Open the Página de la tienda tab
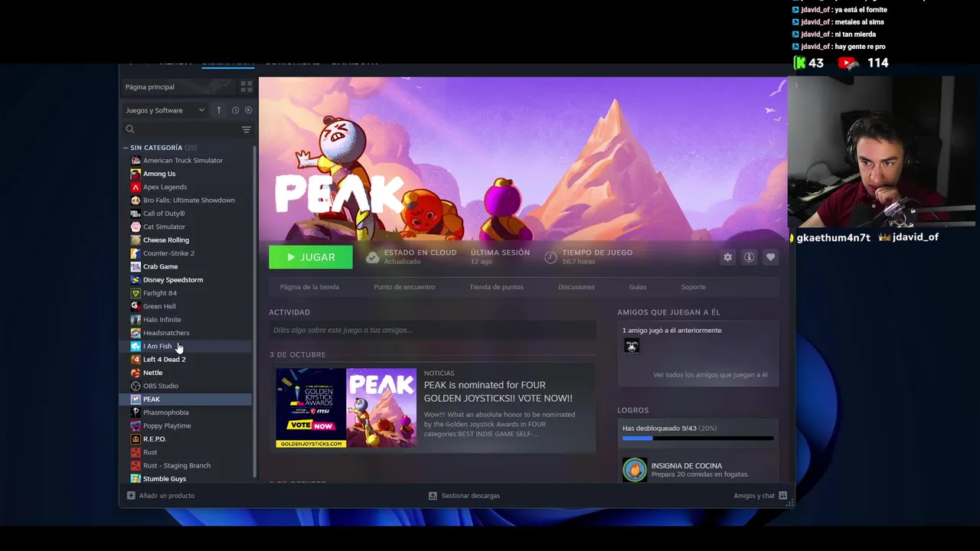The height and width of the screenshot is (551, 980). point(309,287)
